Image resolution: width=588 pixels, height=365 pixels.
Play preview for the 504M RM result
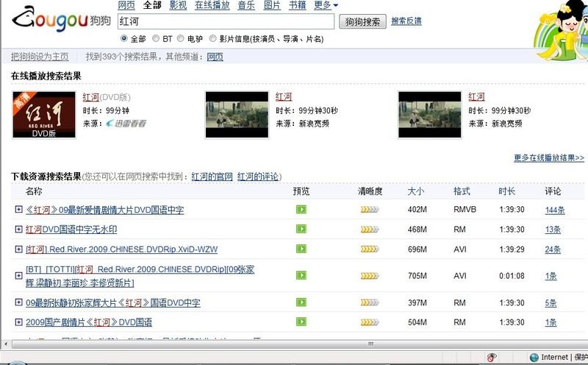coord(301,322)
